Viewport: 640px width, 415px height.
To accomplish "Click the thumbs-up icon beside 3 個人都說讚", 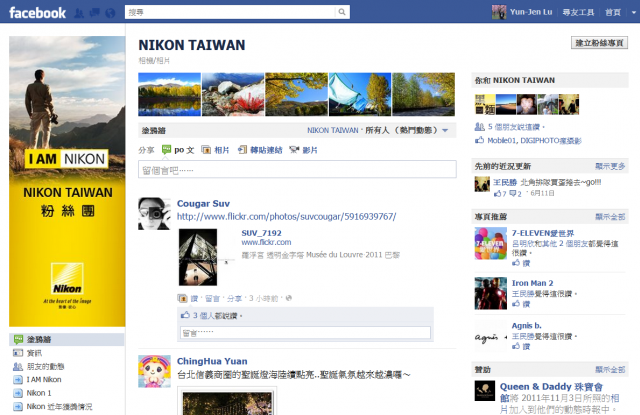I will click(185, 315).
